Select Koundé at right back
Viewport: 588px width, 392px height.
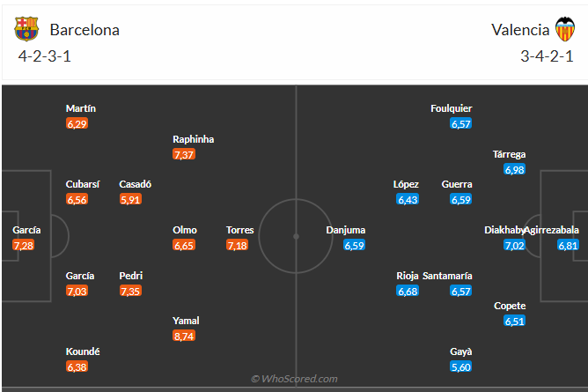(x=83, y=351)
